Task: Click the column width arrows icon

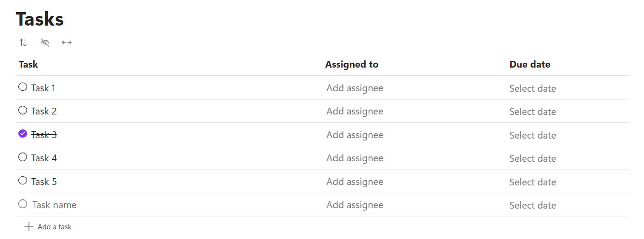Action: (67, 42)
